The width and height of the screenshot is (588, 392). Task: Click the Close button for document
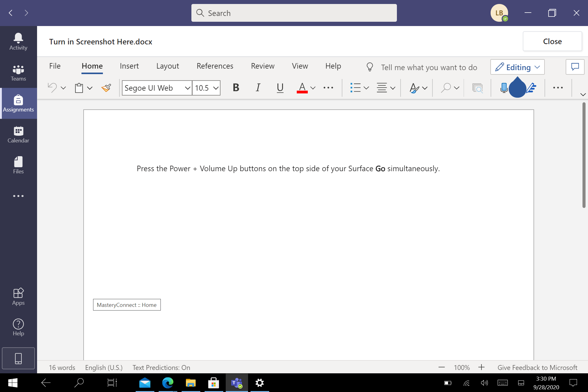click(552, 41)
